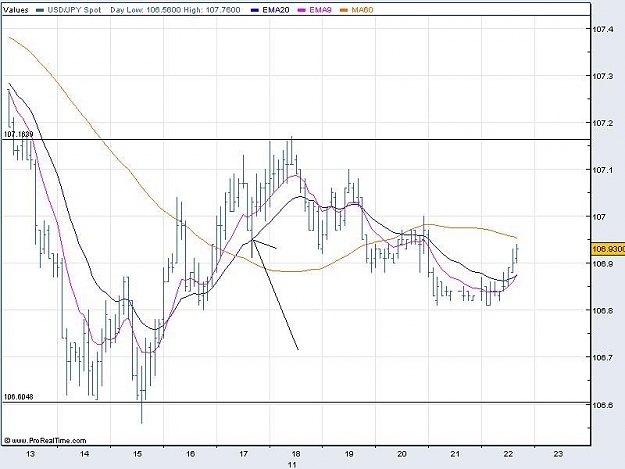Click the 107.1639 resistance level label

tap(18, 134)
